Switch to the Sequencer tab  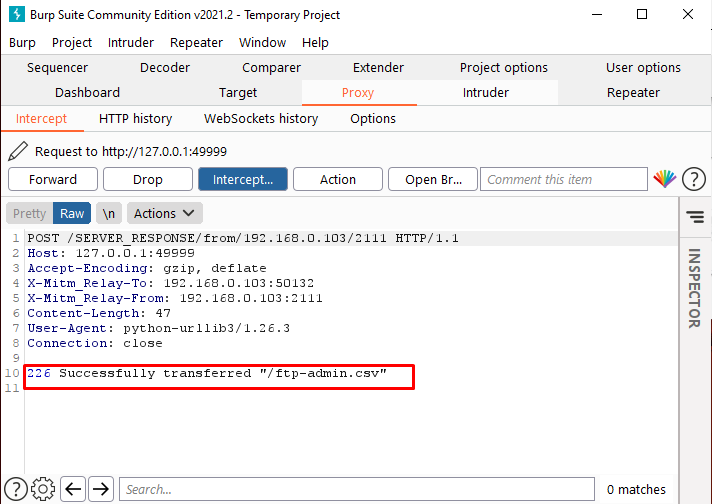[57, 68]
